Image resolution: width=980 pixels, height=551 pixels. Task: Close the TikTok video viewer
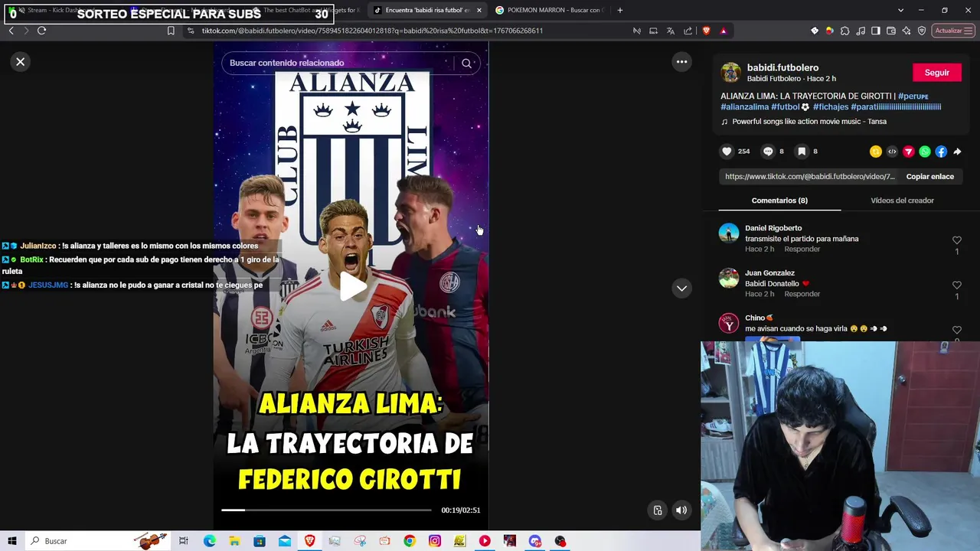(x=21, y=62)
